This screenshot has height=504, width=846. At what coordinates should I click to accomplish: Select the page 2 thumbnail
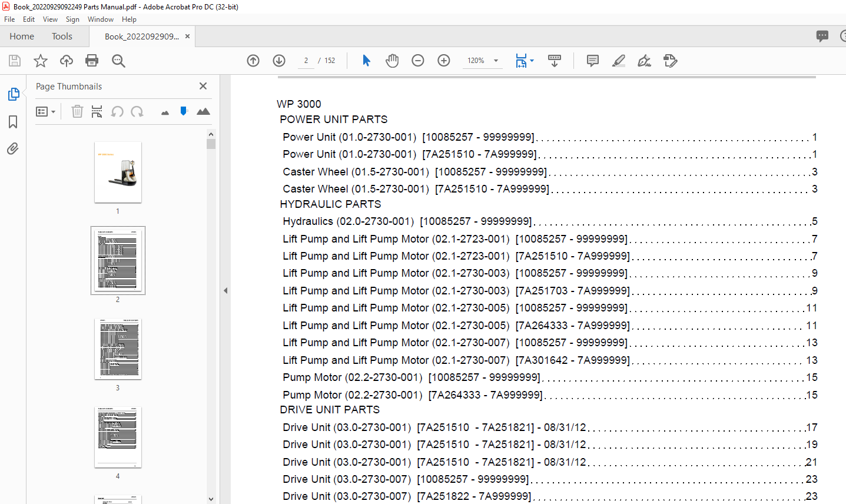click(118, 260)
